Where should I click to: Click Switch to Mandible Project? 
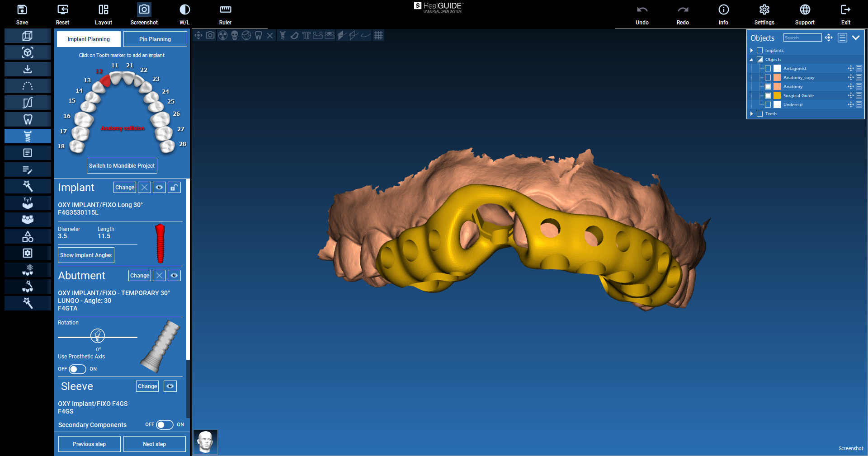pyautogui.click(x=122, y=166)
